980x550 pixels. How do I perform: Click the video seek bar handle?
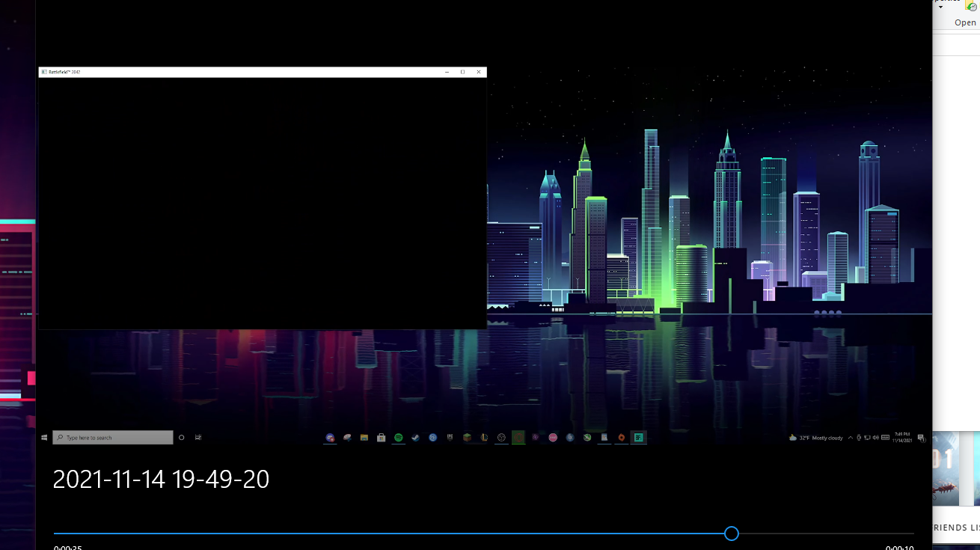click(x=732, y=534)
